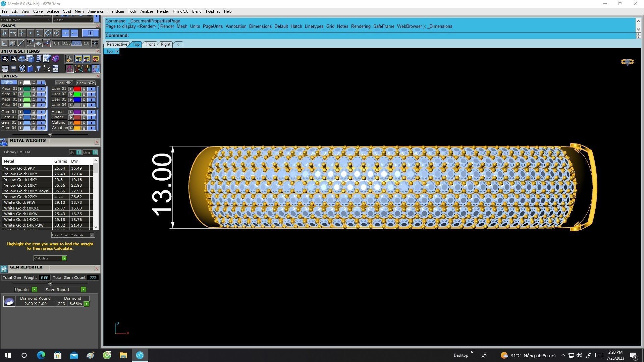Expand Gem 01 layer arrow
Viewport: 644px width, 362px height.
coord(20,112)
